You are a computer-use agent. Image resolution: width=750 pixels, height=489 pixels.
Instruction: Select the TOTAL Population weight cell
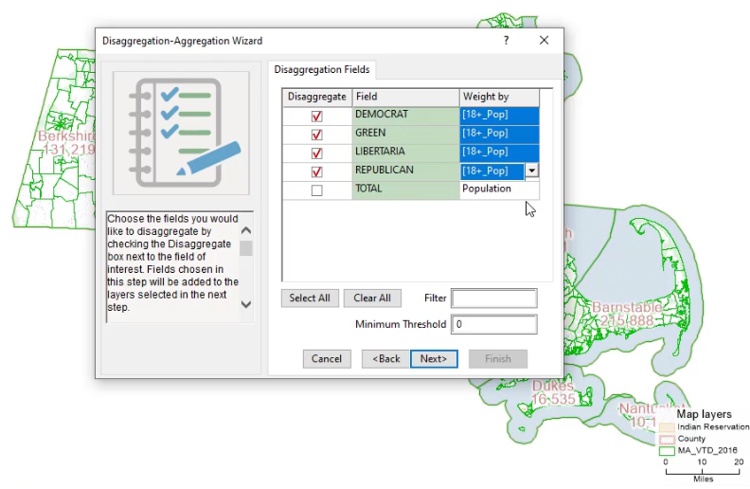pos(498,189)
